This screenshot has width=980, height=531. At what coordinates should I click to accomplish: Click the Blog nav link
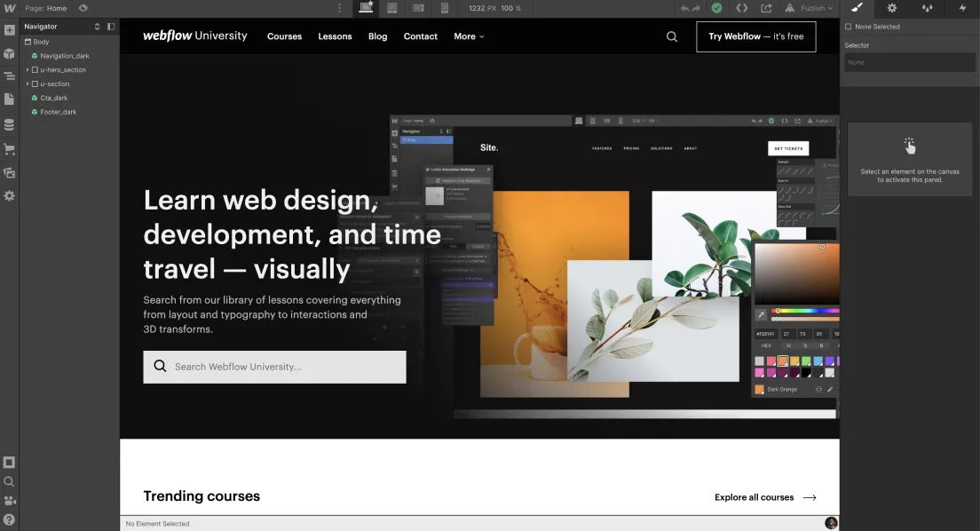[x=377, y=36]
